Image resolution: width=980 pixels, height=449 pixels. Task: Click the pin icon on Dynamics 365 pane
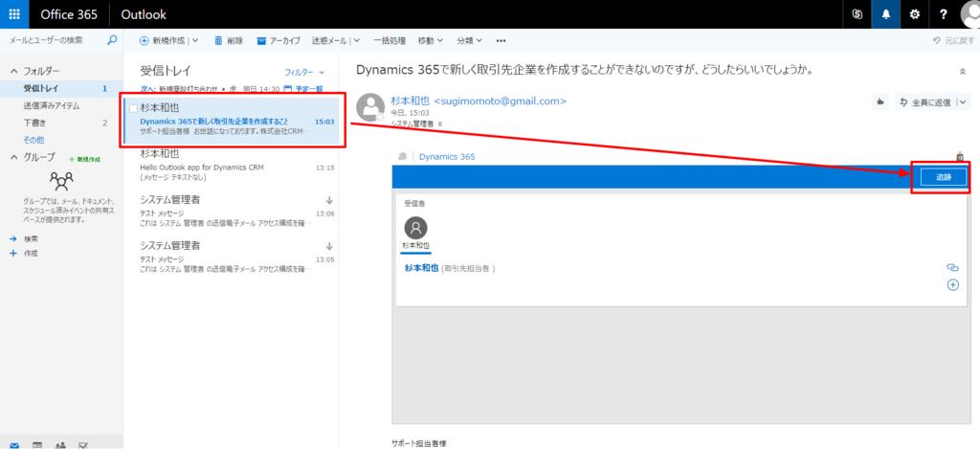click(x=960, y=156)
